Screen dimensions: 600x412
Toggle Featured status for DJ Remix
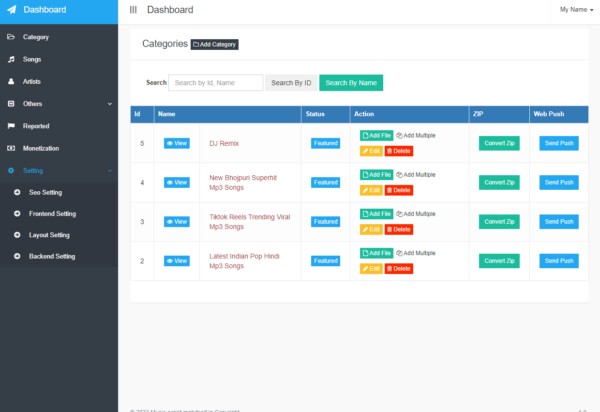326,143
